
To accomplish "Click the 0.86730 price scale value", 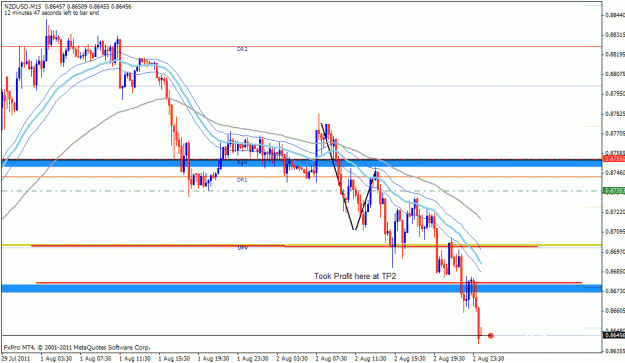I will [x=615, y=291].
